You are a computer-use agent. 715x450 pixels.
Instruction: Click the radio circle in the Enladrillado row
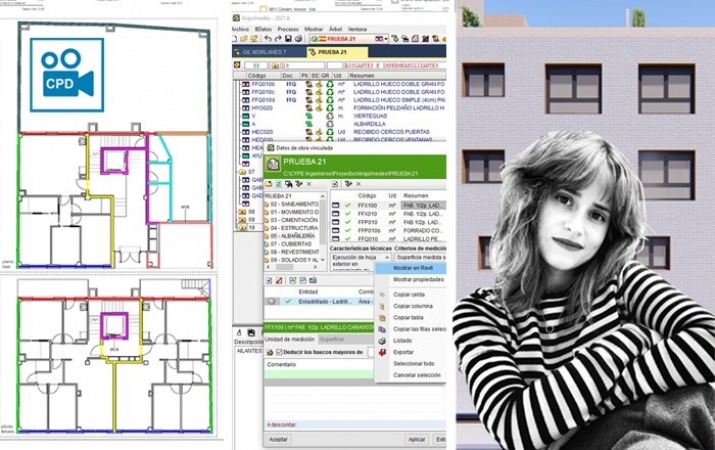272,301
